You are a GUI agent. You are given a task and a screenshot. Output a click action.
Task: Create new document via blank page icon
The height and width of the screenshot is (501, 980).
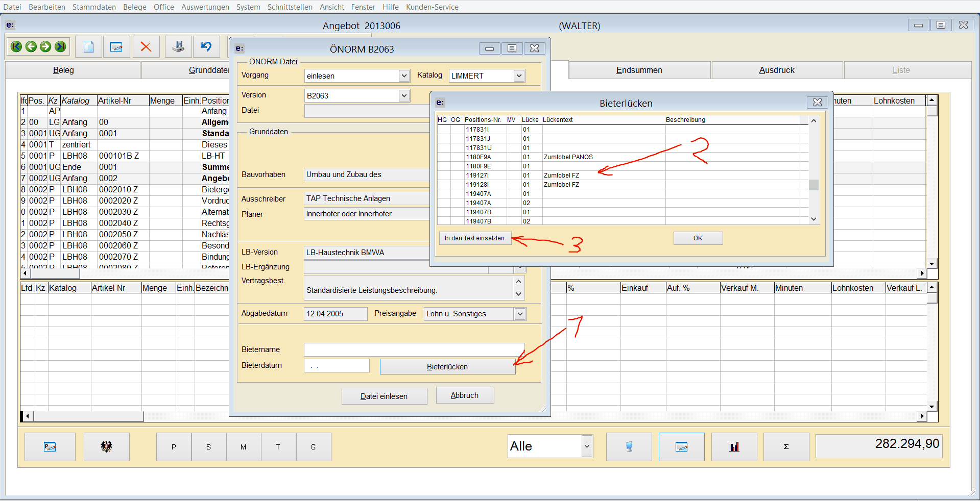click(x=88, y=47)
